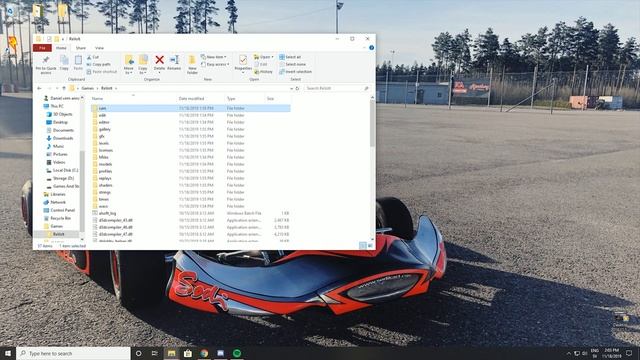
Task: Open Task View on the taskbar
Action: click(155, 353)
